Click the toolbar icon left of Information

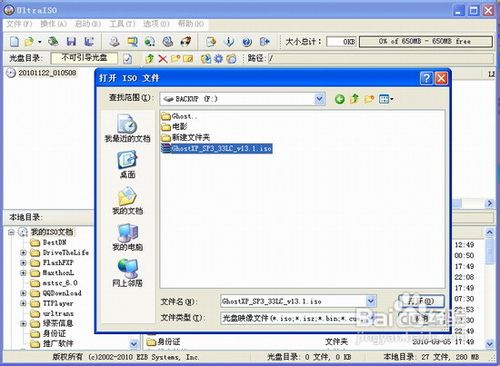click(x=211, y=42)
